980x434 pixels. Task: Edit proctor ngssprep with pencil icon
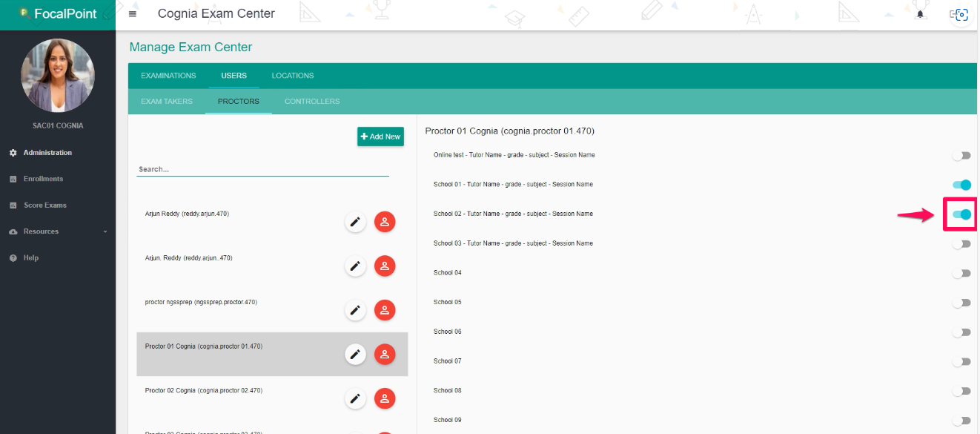pyautogui.click(x=355, y=310)
